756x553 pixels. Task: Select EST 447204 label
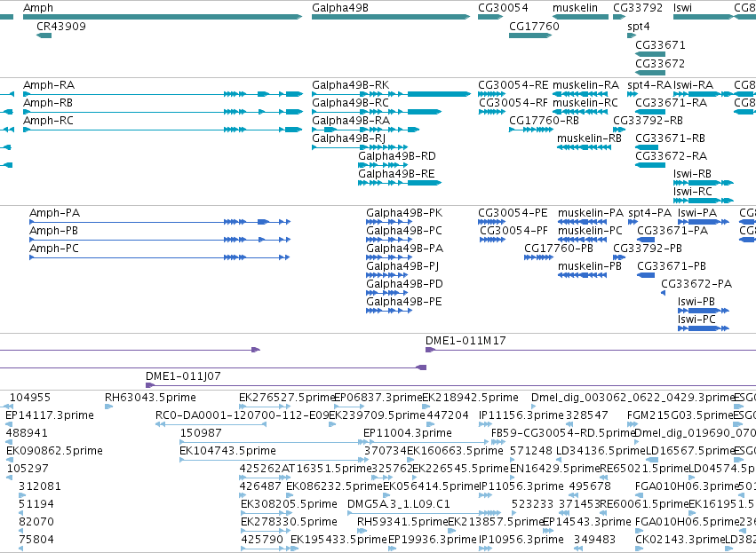tap(448, 415)
